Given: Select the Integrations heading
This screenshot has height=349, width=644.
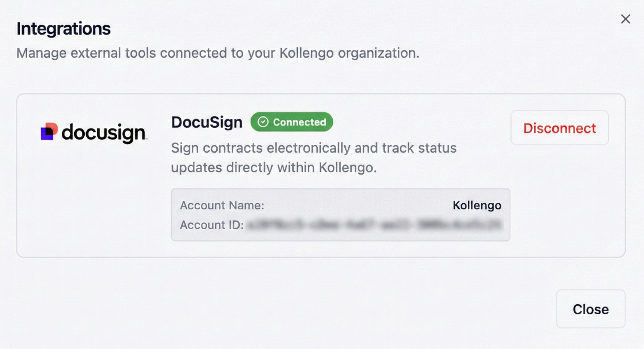Looking at the screenshot, I should click(x=63, y=28).
